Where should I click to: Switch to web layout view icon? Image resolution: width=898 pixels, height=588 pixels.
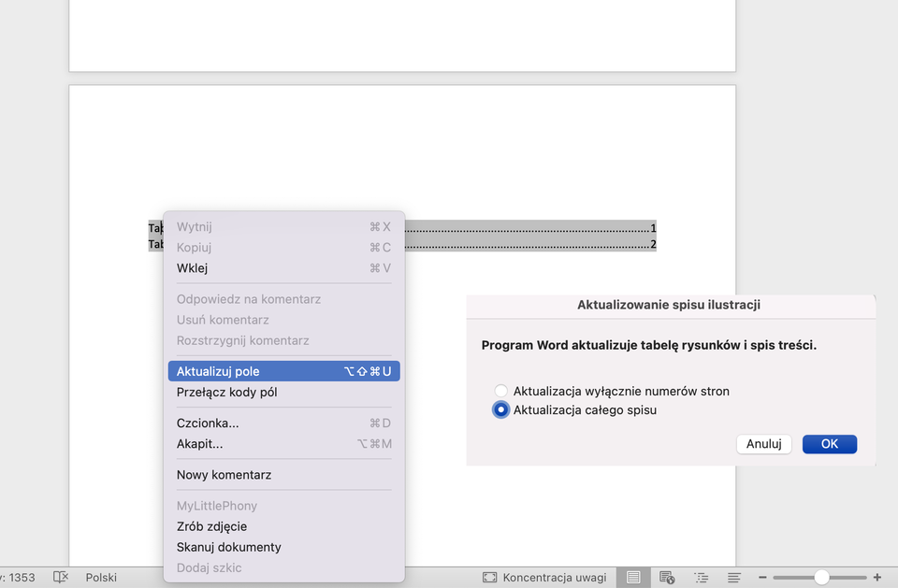pyautogui.click(x=667, y=578)
